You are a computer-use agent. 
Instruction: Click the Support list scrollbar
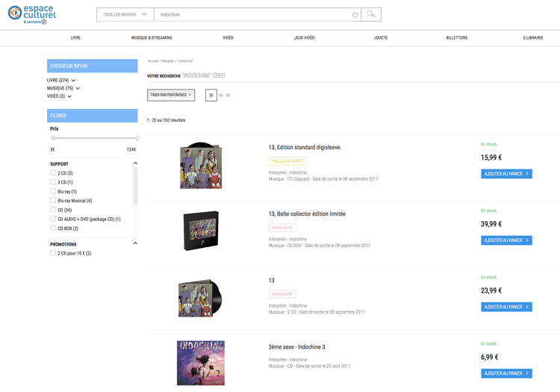[x=135, y=186]
